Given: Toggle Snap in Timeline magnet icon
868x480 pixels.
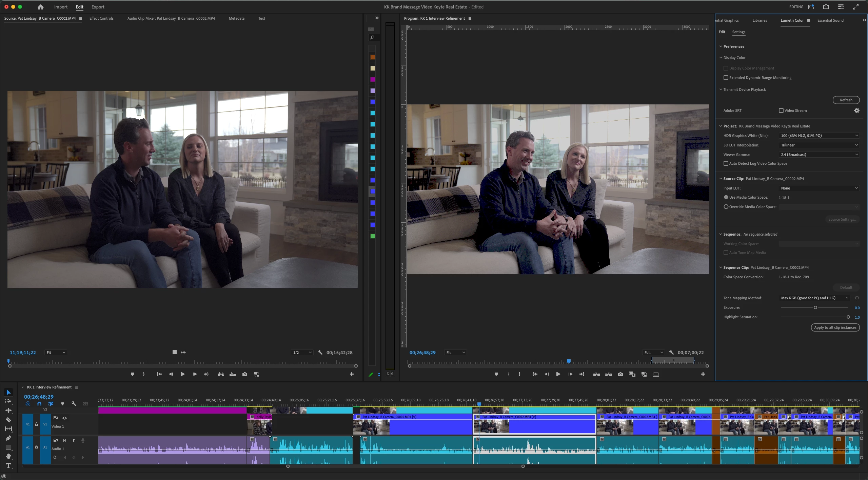Looking at the screenshot, I should coord(39,404).
